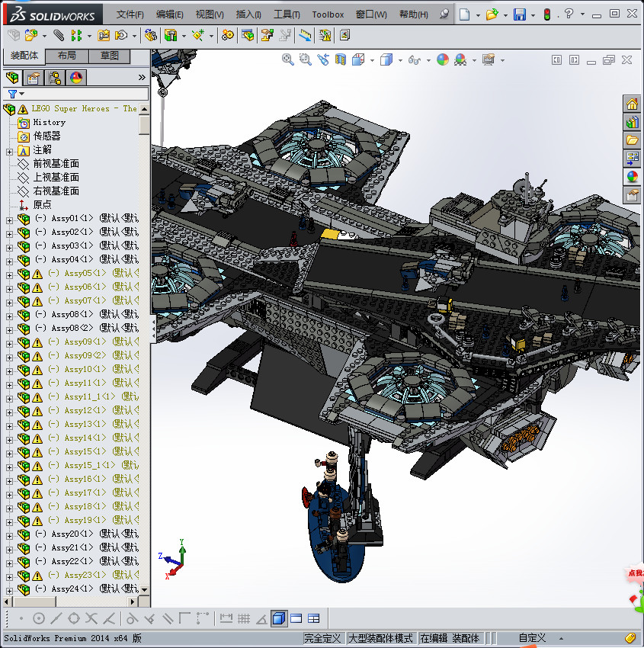Open the 编辑(E) menu
Screen dimensions: 644x648
click(x=170, y=14)
